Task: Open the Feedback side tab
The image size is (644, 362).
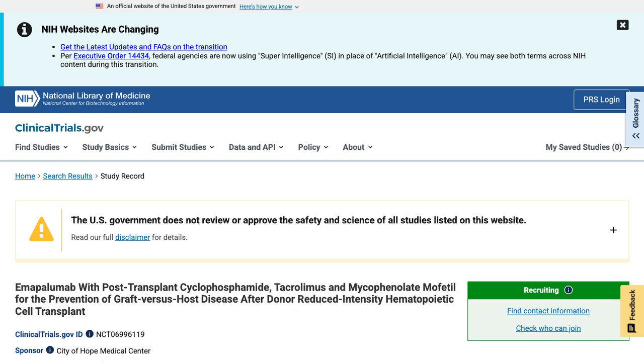Action: tap(632, 311)
